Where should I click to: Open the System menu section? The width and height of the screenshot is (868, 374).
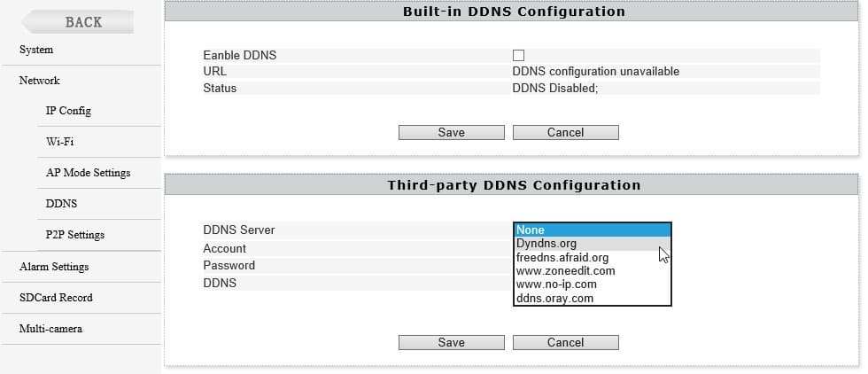[x=36, y=50]
